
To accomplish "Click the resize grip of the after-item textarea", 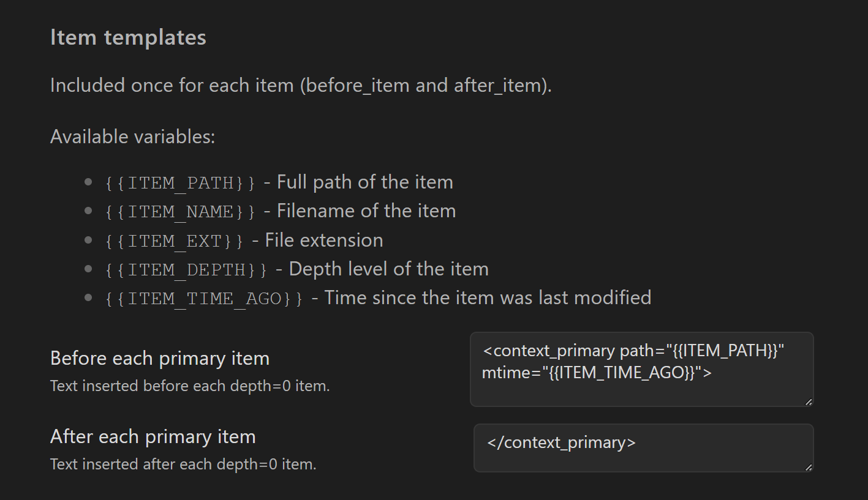I will [809, 468].
